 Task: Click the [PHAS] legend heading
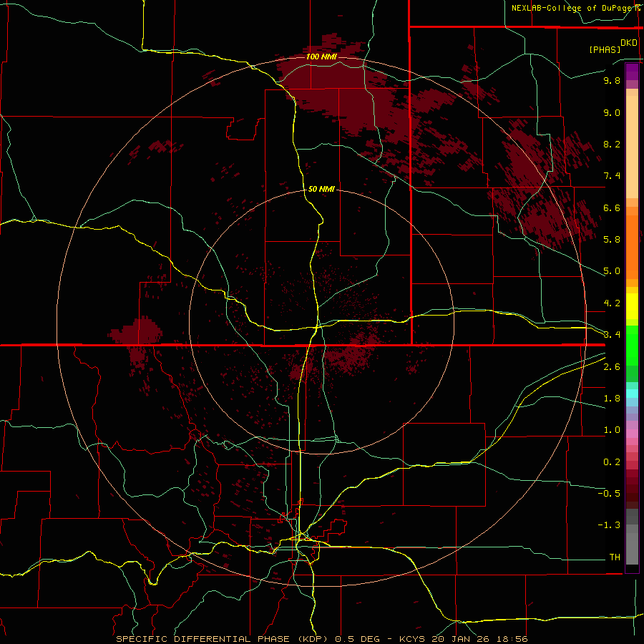605,49
